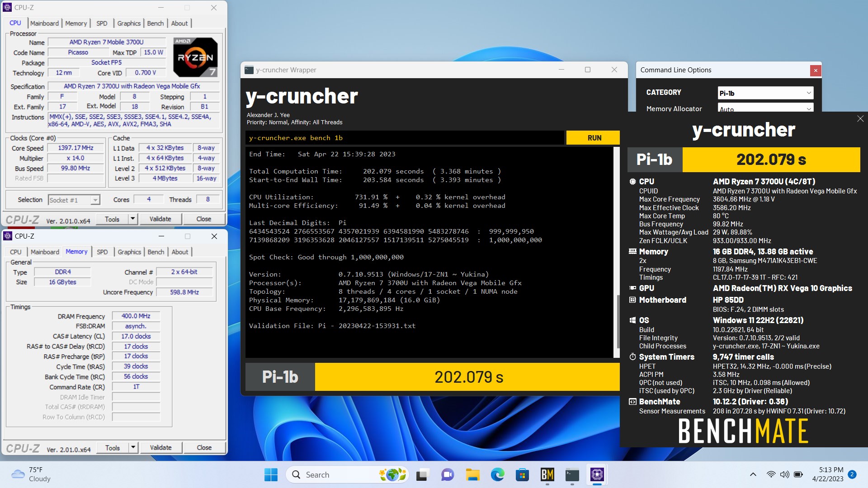The image size is (868, 488).
Task: Click the yellow 202.079 s result bar
Action: pos(467,377)
